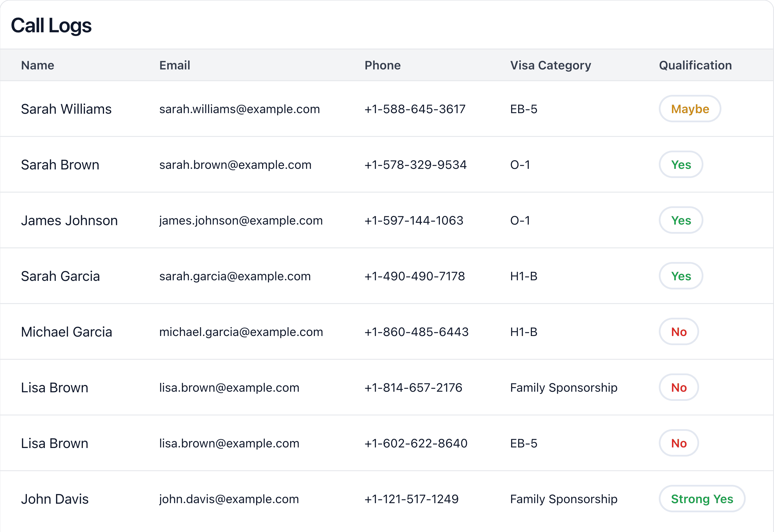Click the H1-B cell for Sarah Garcia
Viewport: 774px width, 532px height.
coord(524,276)
